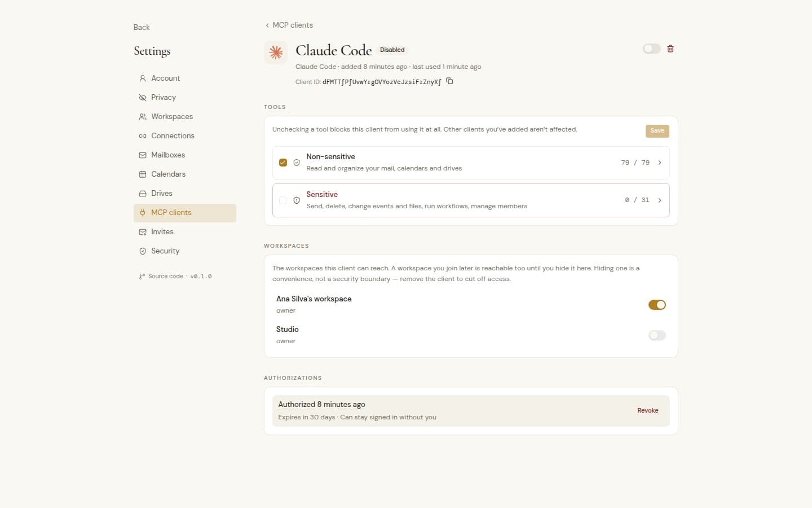This screenshot has height=508, width=812.
Task: Click the Client ID string
Action: (382, 82)
